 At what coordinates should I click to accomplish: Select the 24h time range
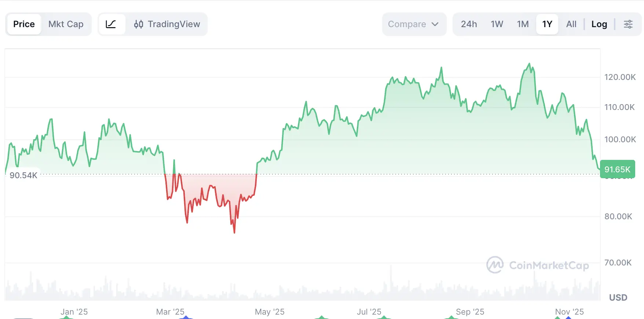click(469, 24)
